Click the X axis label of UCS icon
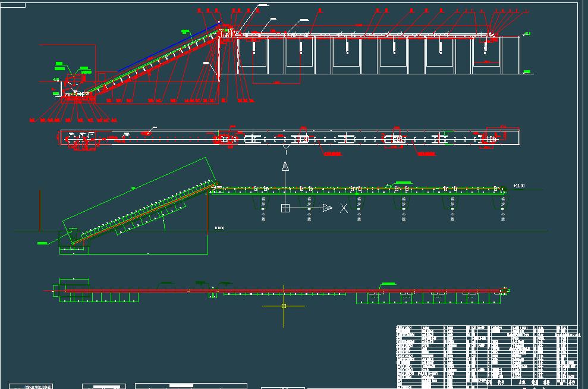This screenshot has height=389, width=588. 344,208
